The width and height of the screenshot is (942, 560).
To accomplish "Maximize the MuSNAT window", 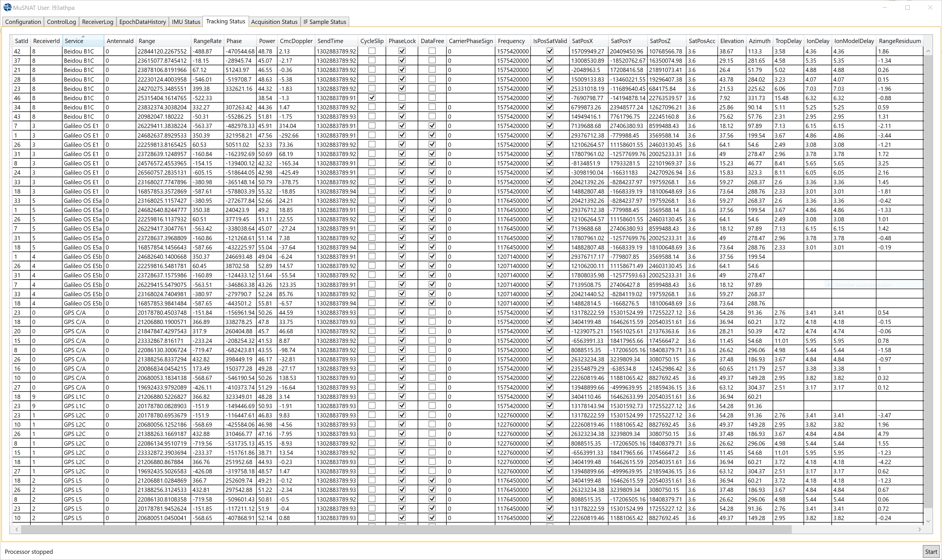I will (x=907, y=8).
